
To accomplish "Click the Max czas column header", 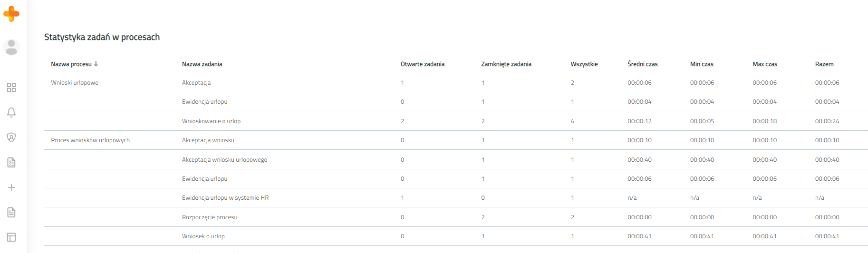I will coord(765,64).
